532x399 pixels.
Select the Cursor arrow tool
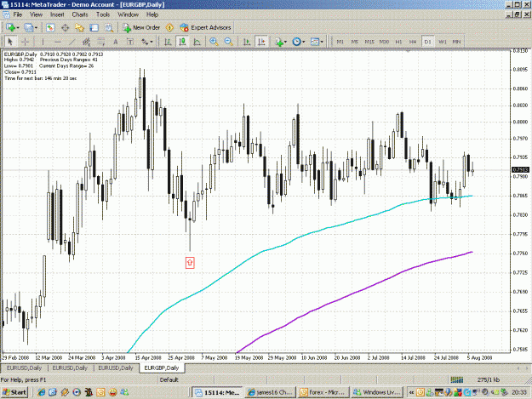[10, 42]
